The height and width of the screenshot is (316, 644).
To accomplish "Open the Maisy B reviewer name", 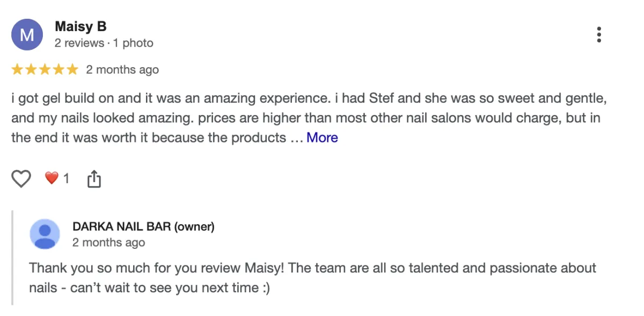I will pos(80,26).
